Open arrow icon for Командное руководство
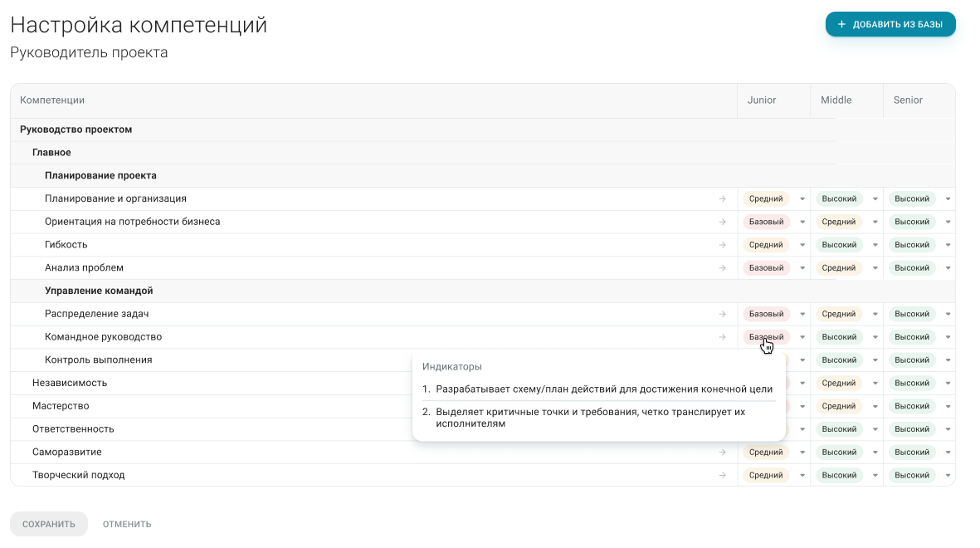This screenshot has height=548, width=980. [723, 337]
